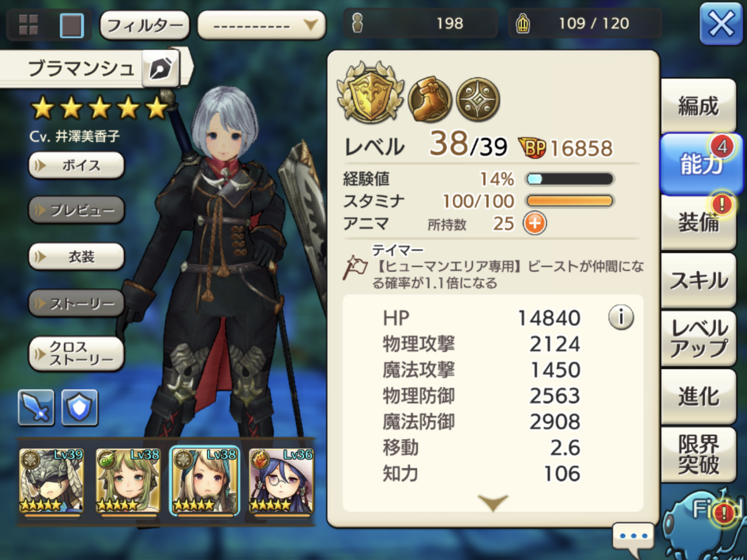Screen dimensions: 747x560
Task: Expand more stats with the down arrow
Action: coord(493,502)
